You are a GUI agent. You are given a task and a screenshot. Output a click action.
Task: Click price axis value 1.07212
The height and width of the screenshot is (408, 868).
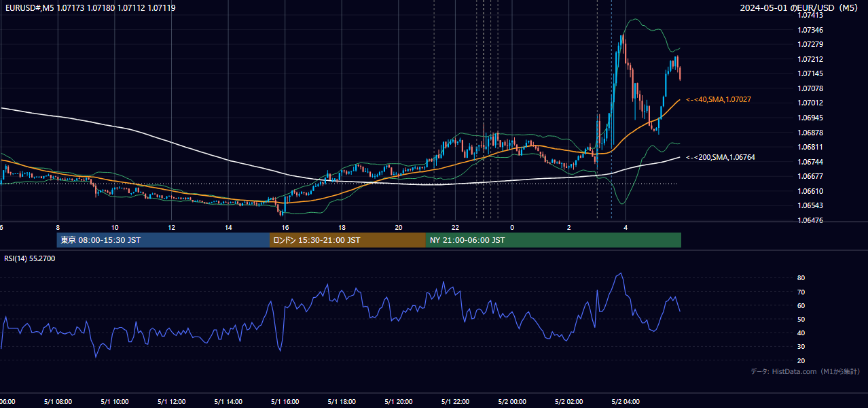[810, 59]
